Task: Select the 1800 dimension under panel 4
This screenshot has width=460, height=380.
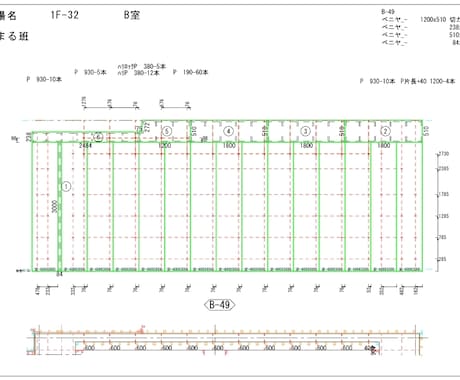Action: click(229, 145)
